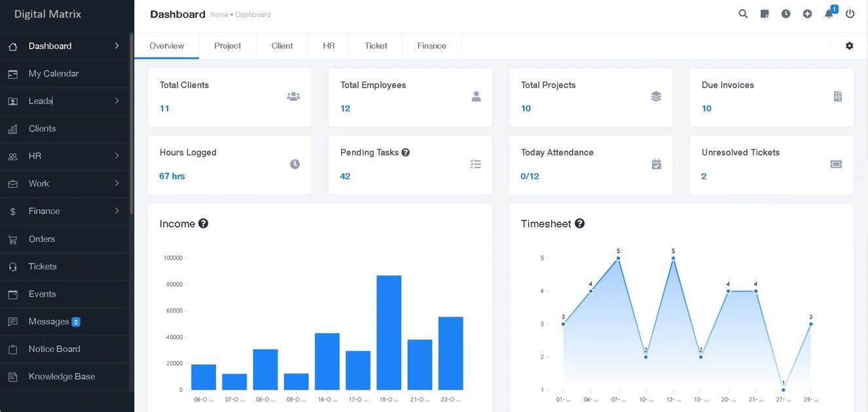
Task: Click the clock timer icon in header
Action: tap(786, 14)
